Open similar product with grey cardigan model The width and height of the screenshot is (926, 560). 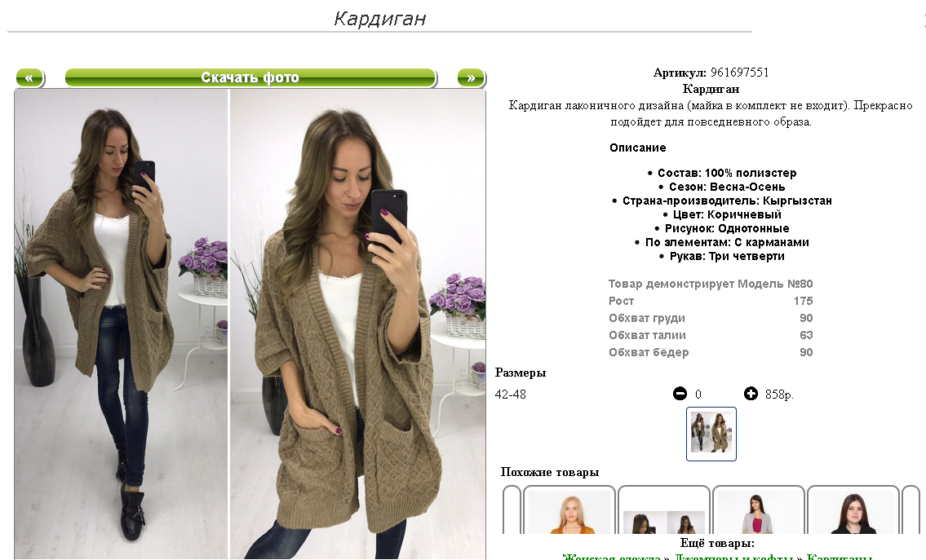coord(758,511)
